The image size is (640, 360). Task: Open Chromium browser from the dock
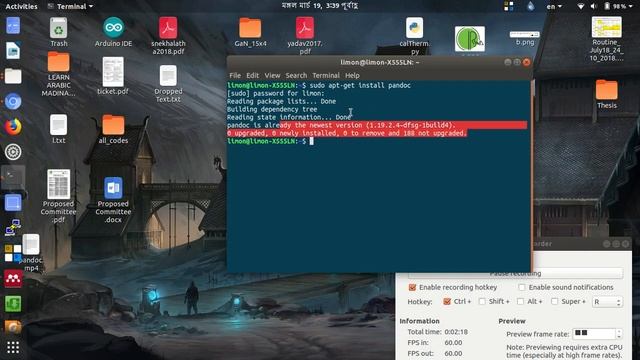tap(13, 102)
